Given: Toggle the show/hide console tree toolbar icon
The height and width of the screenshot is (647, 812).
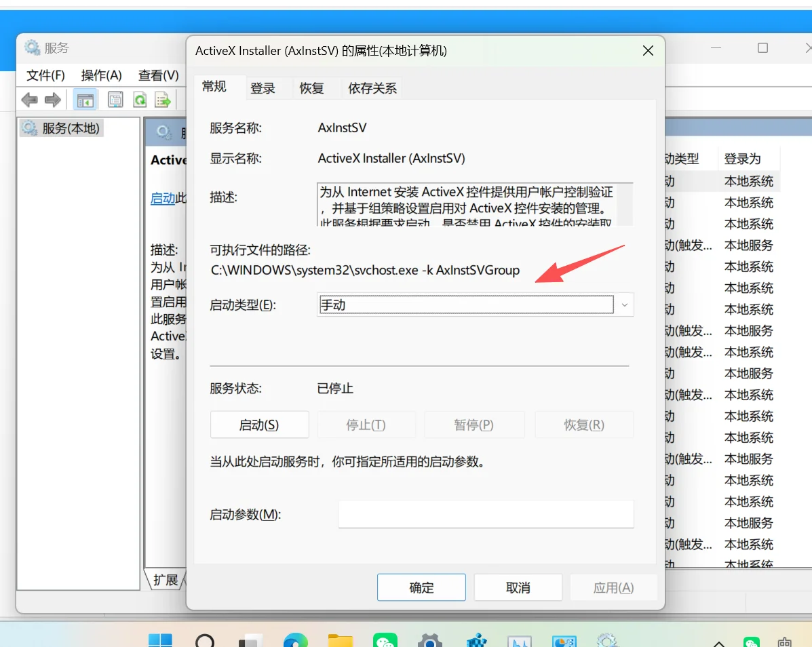Looking at the screenshot, I should click(x=85, y=100).
